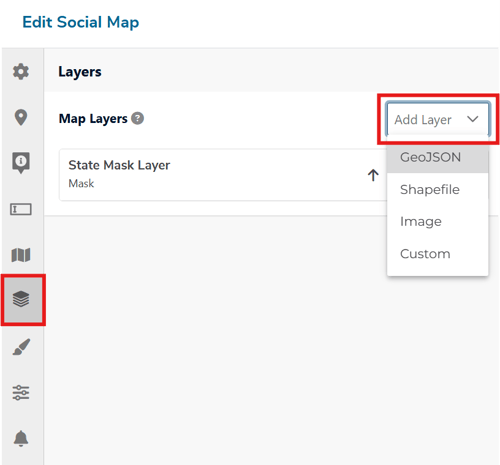Click the Layers panel heading
This screenshot has height=465, width=500.
pos(80,72)
